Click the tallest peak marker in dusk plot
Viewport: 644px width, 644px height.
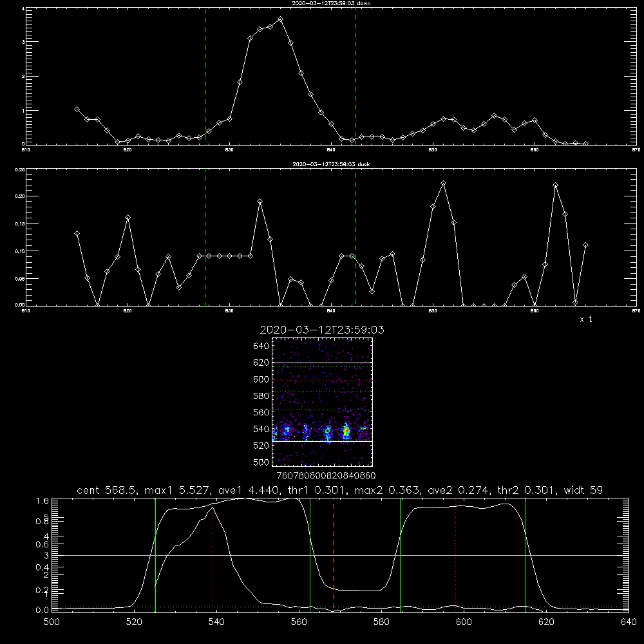443,183
